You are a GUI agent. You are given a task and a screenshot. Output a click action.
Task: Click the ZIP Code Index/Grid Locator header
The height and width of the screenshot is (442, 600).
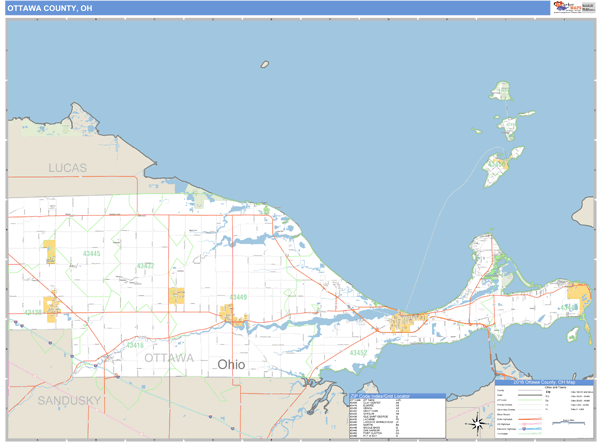tap(395, 396)
